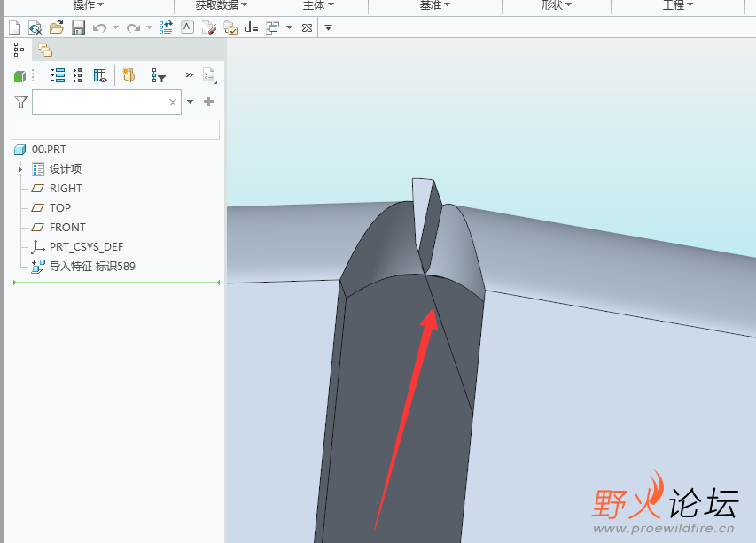The image size is (756, 543).
Task: Click the new folder star icon
Action: 129,75
